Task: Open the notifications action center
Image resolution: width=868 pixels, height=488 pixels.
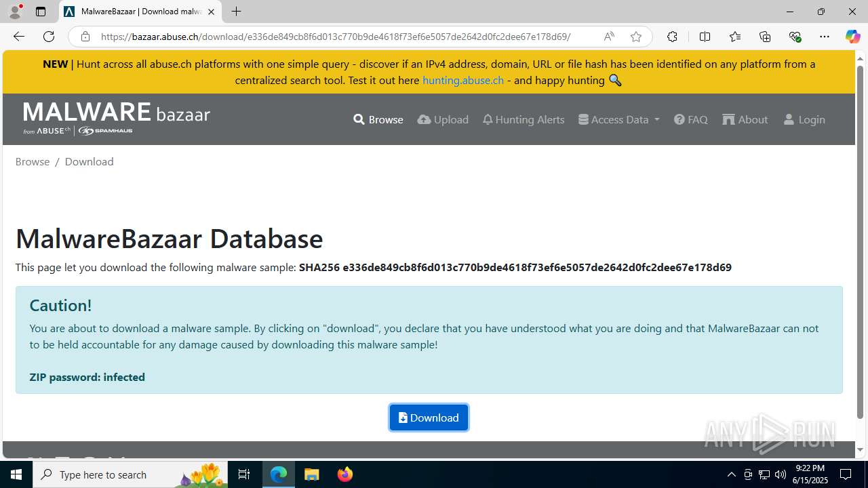Action: [846, 474]
